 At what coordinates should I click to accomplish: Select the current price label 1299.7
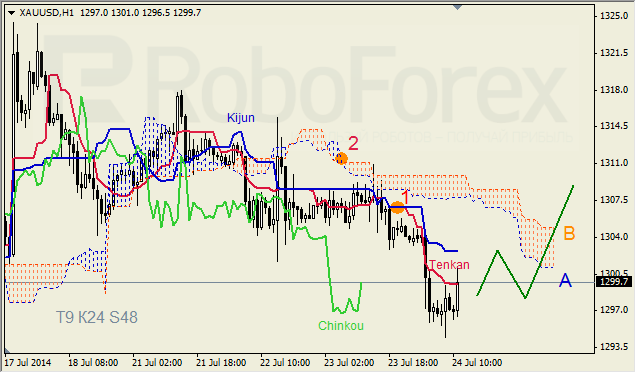point(615,282)
